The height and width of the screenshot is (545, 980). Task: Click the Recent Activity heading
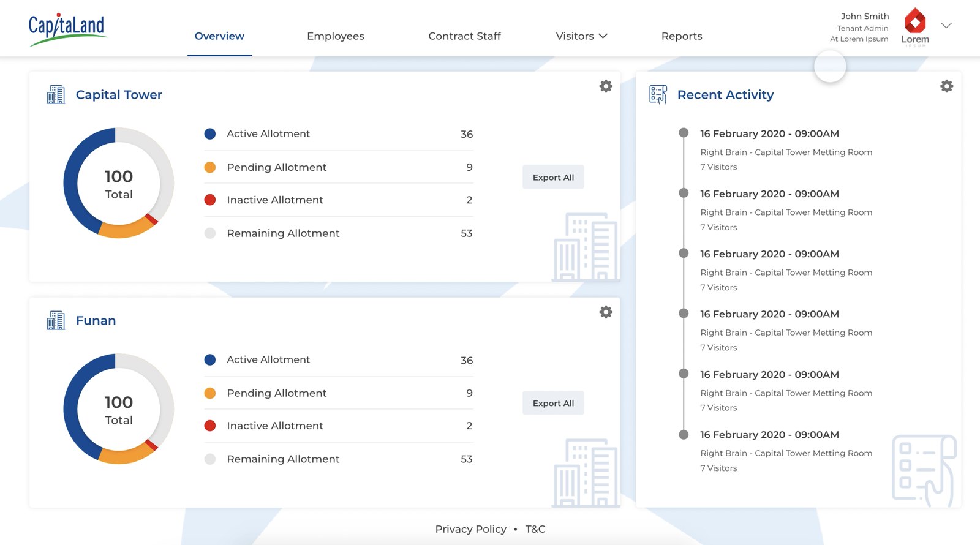pyautogui.click(x=725, y=95)
